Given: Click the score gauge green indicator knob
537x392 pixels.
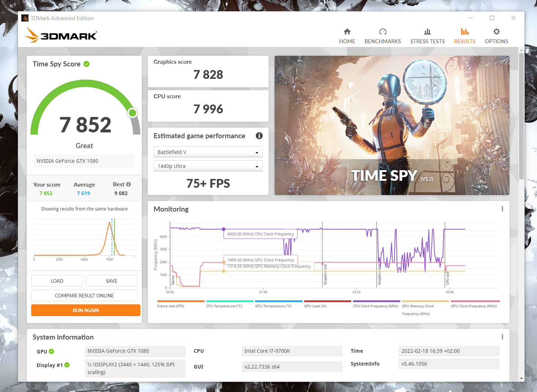Looking at the screenshot, I should [133, 113].
